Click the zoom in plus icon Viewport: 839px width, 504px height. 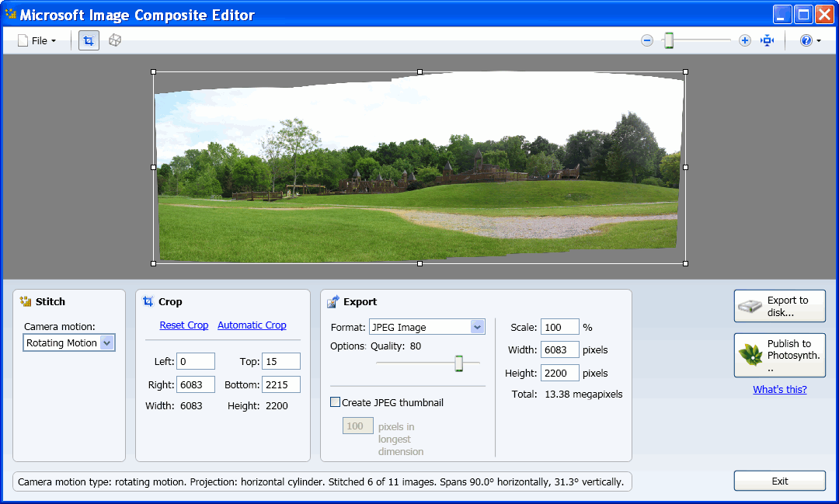[744, 40]
